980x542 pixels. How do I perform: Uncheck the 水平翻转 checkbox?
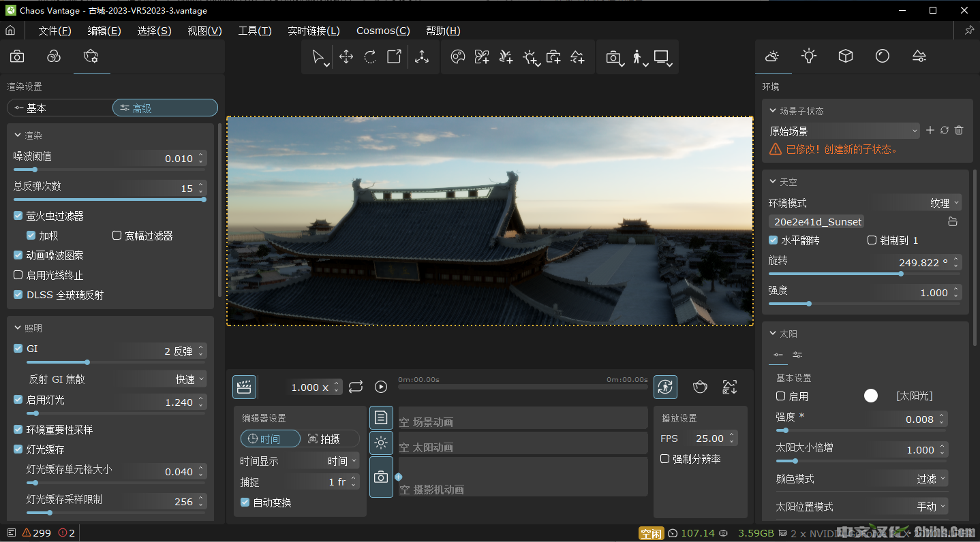click(x=774, y=240)
